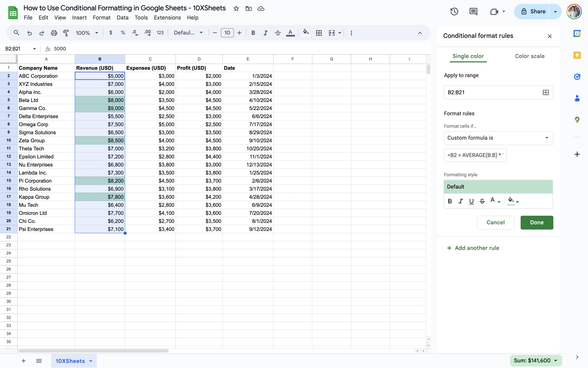Click the search menus magnifier icon
Image resolution: width=588 pixels, height=368 pixels.
[x=16, y=33]
